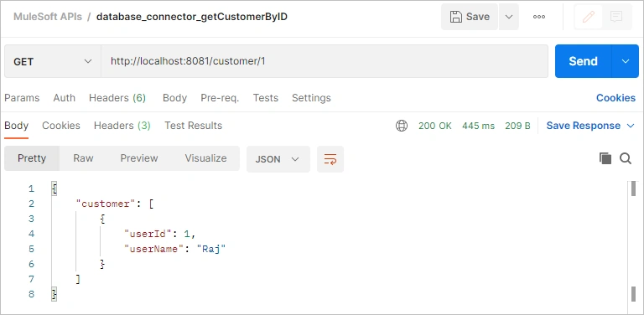
Task: Click the 200 OK status
Action: pyautogui.click(x=435, y=126)
